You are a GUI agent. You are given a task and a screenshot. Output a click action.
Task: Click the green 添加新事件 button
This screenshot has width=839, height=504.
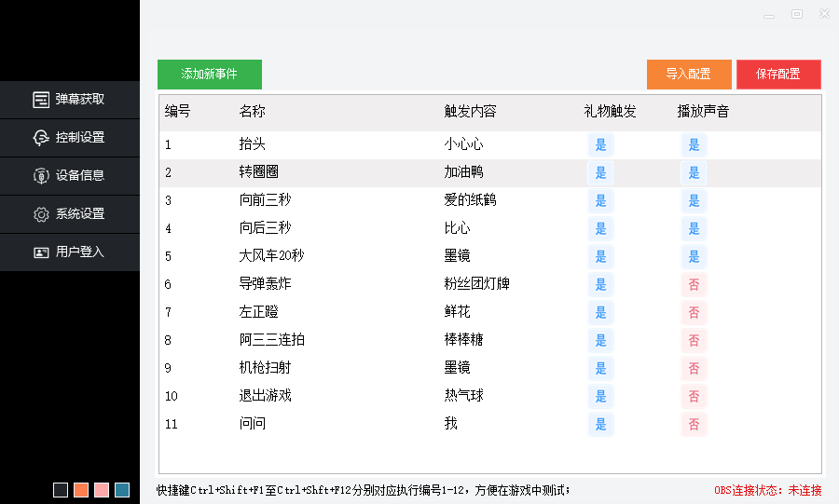pos(210,75)
